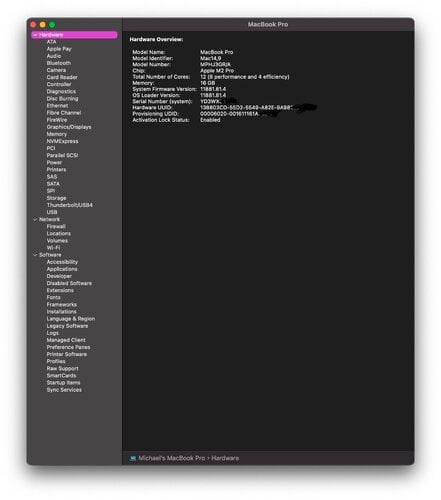Screen dimensions: 441x500
Task: Collapse the Software section chevron
Action: (35, 255)
